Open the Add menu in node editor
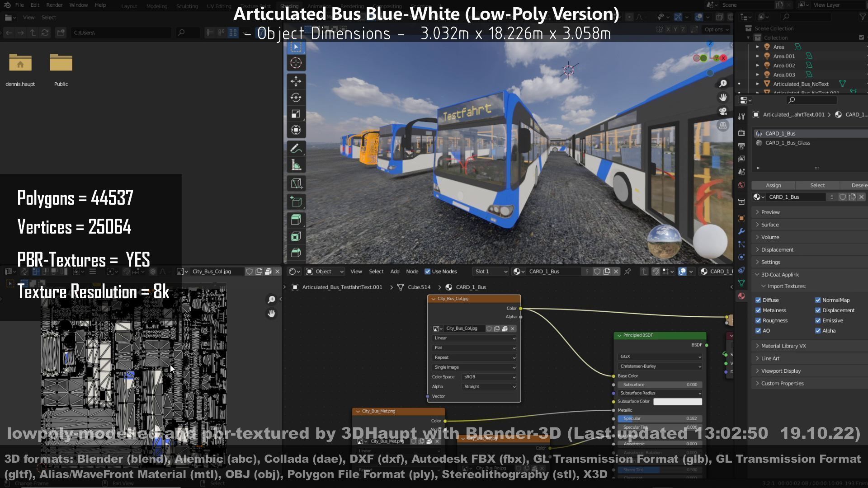Screen dimensions: 868x488 395,272
